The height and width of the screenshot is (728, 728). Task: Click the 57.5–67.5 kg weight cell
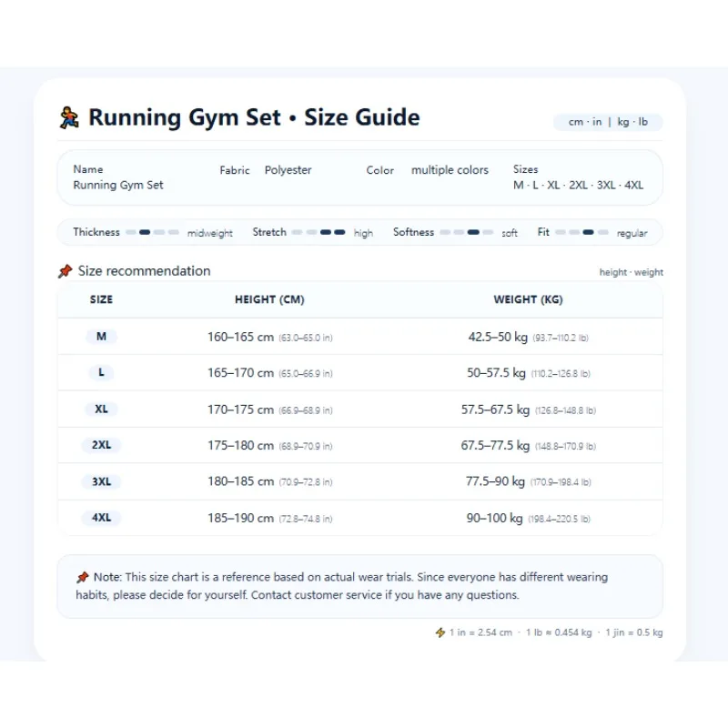pos(529,409)
